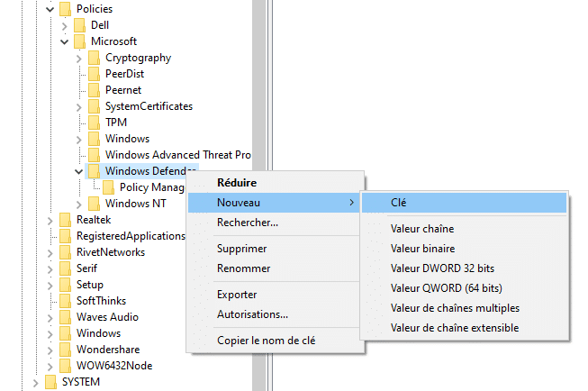Create a Valeur de chaînes multiples
Image resolution: width=588 pixels, height=391 pixels.
pyautogui.click(x=465, y=308)
